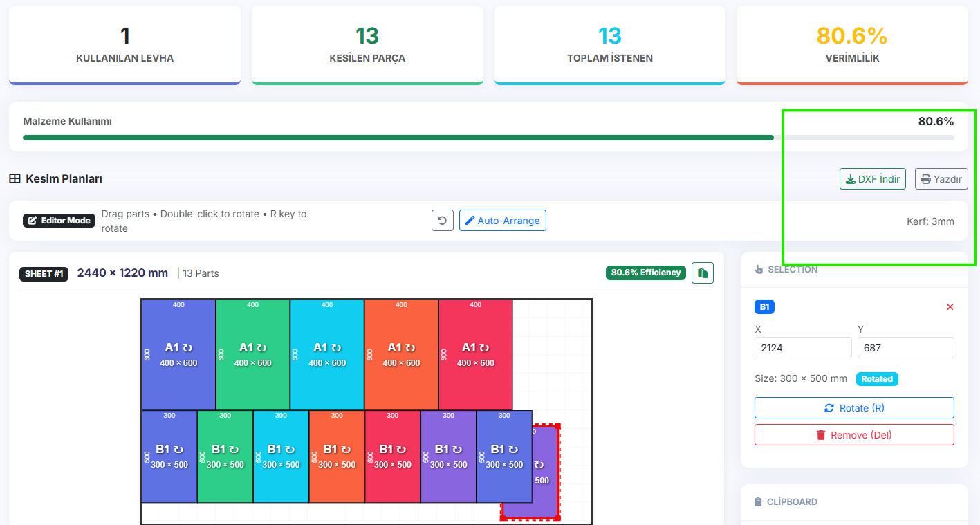Screen dimensions: 980x525
Task: Click the undo reset arrow icon button
Action: coord(443,221)
